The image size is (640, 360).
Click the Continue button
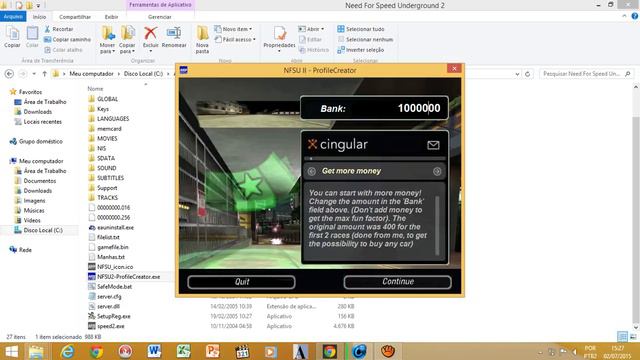(x=398, y=282)
